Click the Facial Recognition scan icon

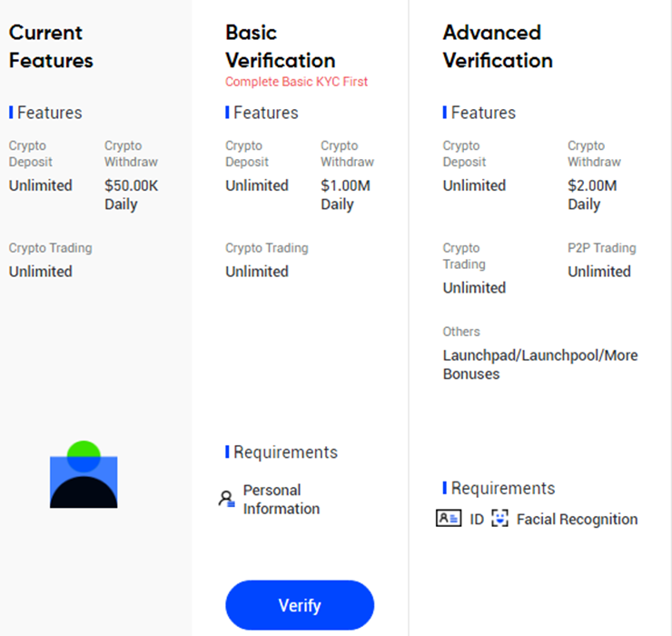tap(499, 519)
